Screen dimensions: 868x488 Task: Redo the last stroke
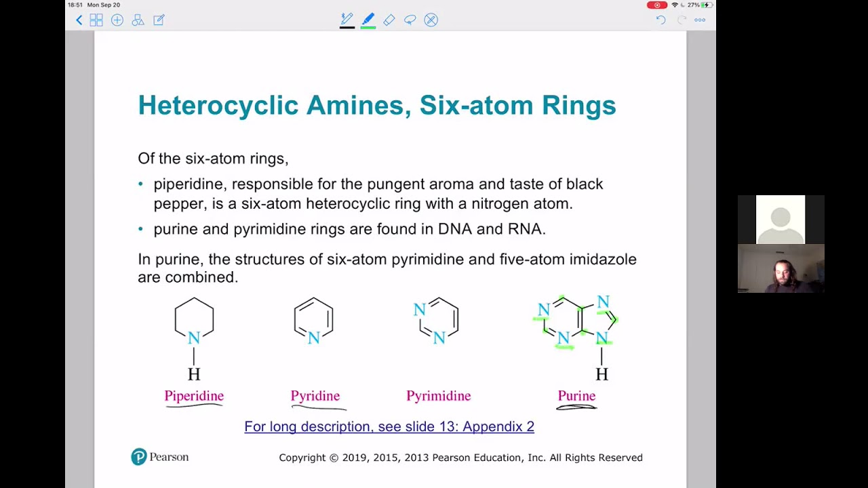[682, 20]
